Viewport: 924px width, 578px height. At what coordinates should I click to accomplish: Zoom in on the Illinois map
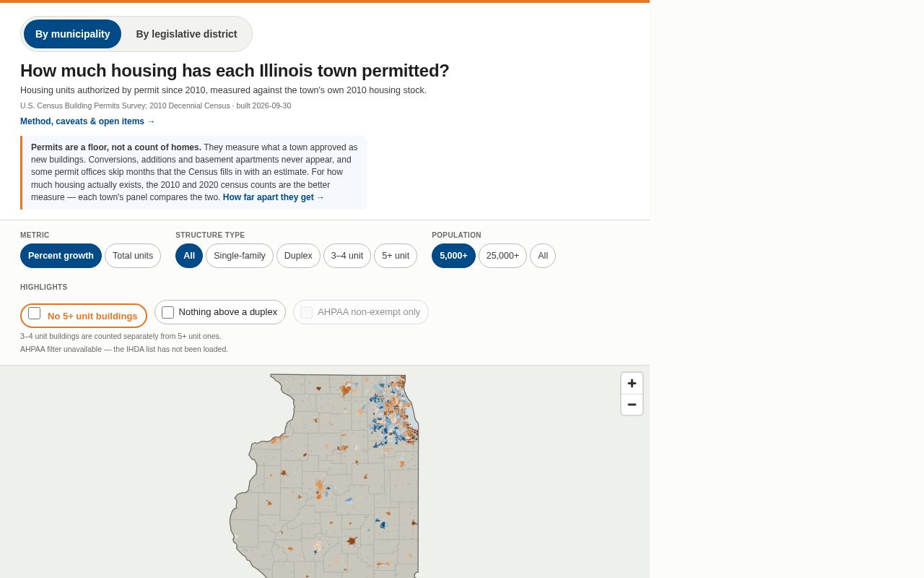tap(632, 383)
